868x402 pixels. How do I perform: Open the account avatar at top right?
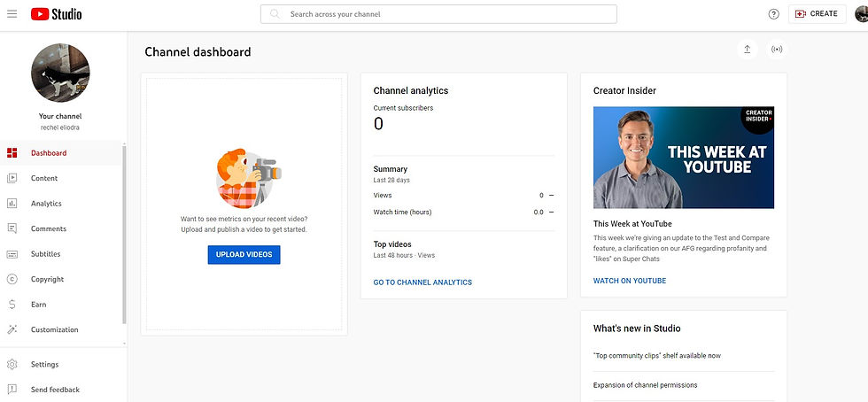pos(861,14)
